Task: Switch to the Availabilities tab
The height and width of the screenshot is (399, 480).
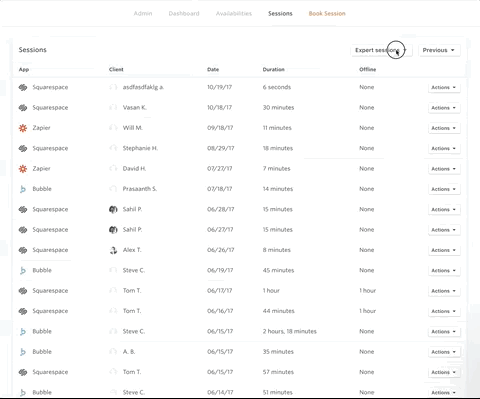Action: pyautogui.click(x=234, y=14)
